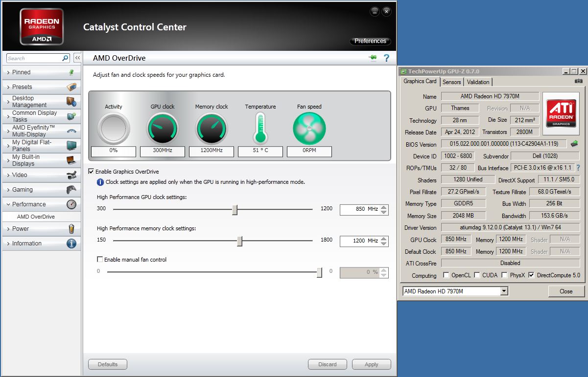
Task: Expand the Information section
Action: pyautogui.click(x=42, y=244)
